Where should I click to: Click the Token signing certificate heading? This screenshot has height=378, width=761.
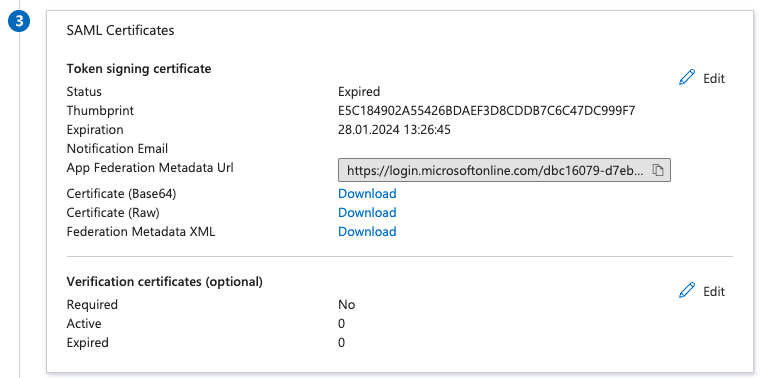click(139, 69)
